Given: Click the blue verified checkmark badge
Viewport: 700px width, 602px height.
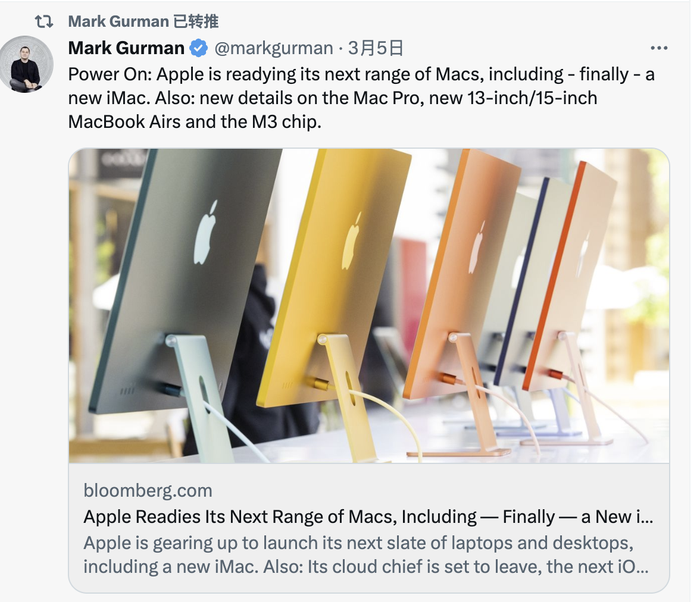Looking at the screenshot, I should (199, 48).
